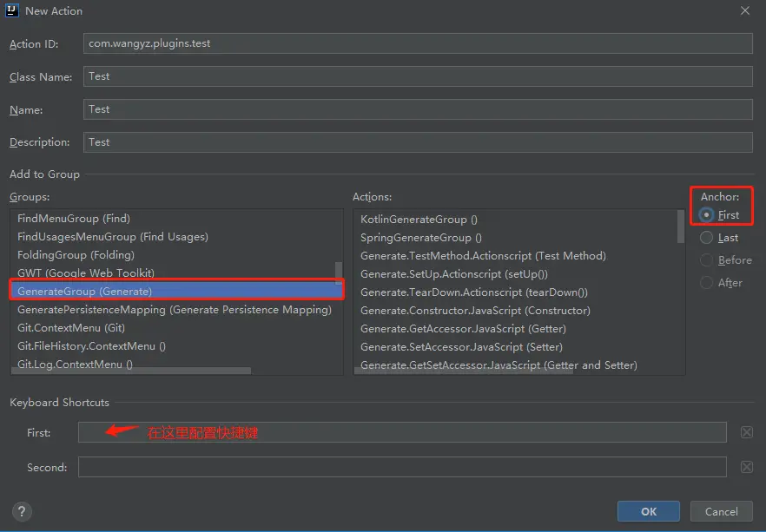Focus the First keyboard shortcut field
This screenshot has height=532, width=766.
point(402,432)
